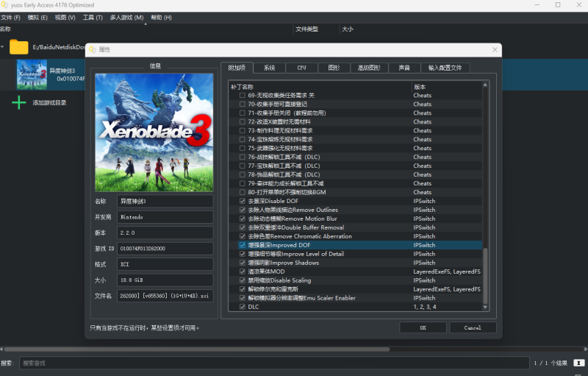Enable cheat 73-制作料理无视材料需求
The height and width of the screenshot is (376, 588).
coord(243,130)
